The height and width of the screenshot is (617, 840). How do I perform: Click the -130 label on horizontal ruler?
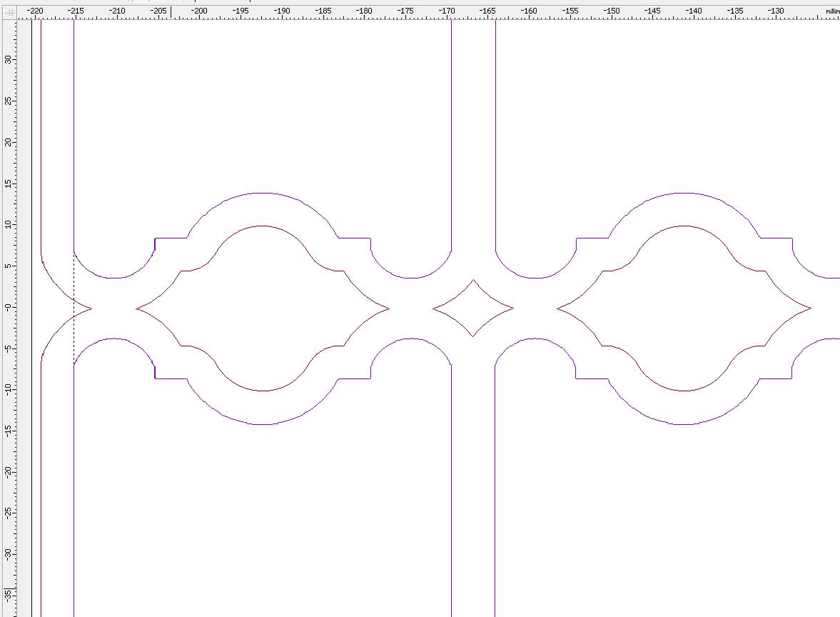[x=776, y=11]
